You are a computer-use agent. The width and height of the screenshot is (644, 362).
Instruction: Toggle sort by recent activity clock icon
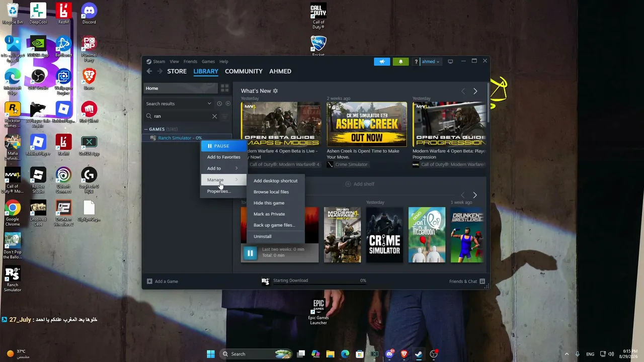[219, 104]
